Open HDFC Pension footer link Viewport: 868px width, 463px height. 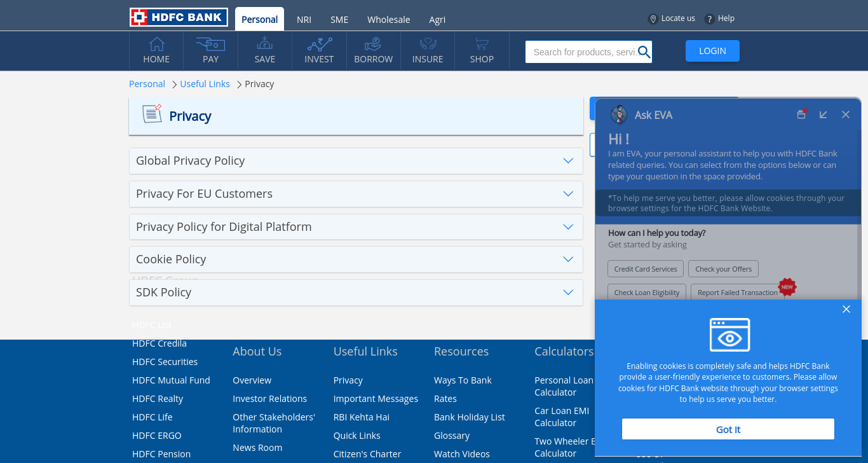[x=161, y=454]
